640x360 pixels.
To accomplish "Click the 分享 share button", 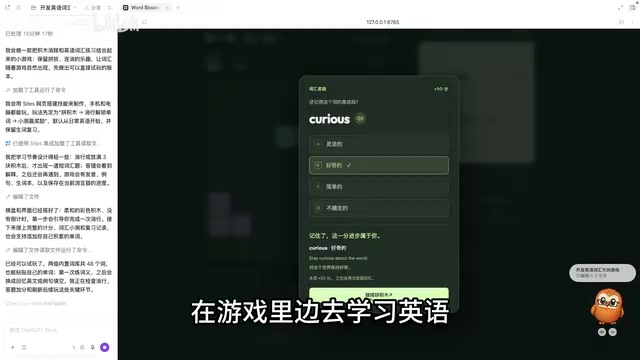I will (93, 7).
